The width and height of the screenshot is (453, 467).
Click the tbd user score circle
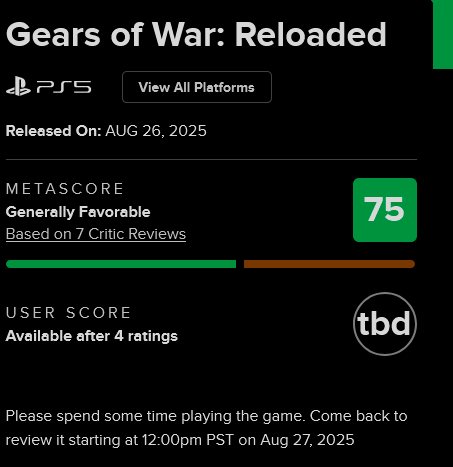pyautogui.click(x=385, y=324)
